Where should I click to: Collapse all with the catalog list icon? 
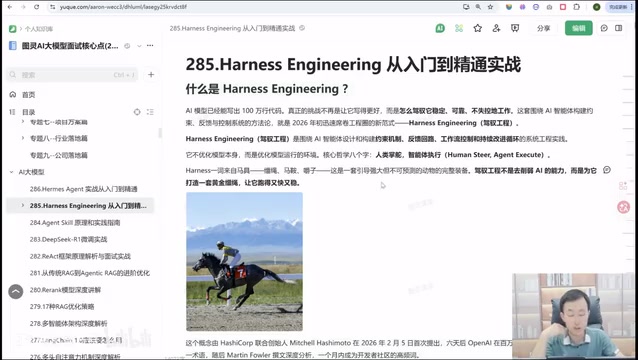coord(150,112)
